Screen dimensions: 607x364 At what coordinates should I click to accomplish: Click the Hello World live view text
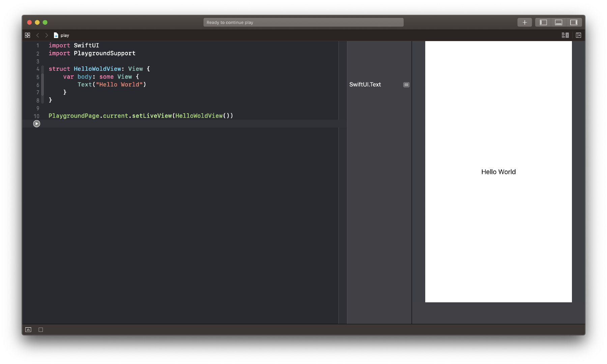(x=498, y=172)
